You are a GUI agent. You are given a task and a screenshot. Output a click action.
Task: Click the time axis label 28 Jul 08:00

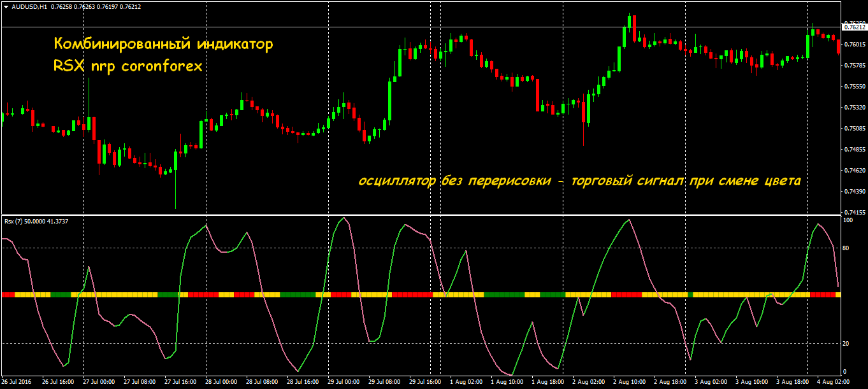pyautogui.click(x=262, y=382)
